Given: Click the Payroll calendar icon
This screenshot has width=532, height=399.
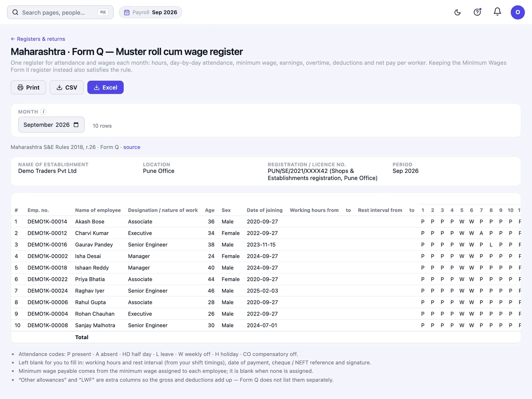Looking at the screenshot, I should 127,12.
